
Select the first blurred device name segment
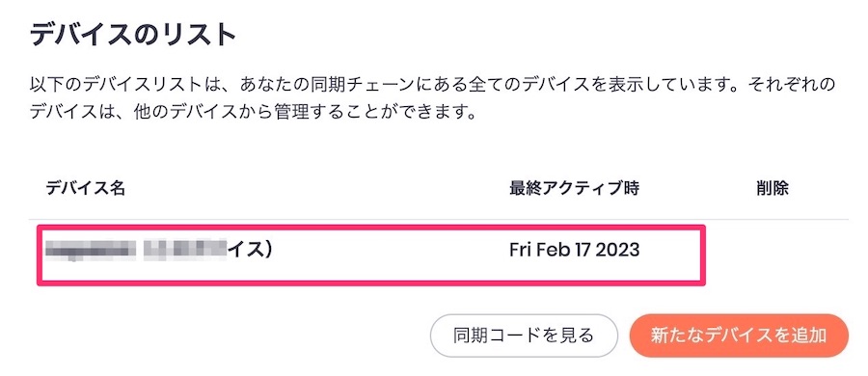(x=91, y=250)
